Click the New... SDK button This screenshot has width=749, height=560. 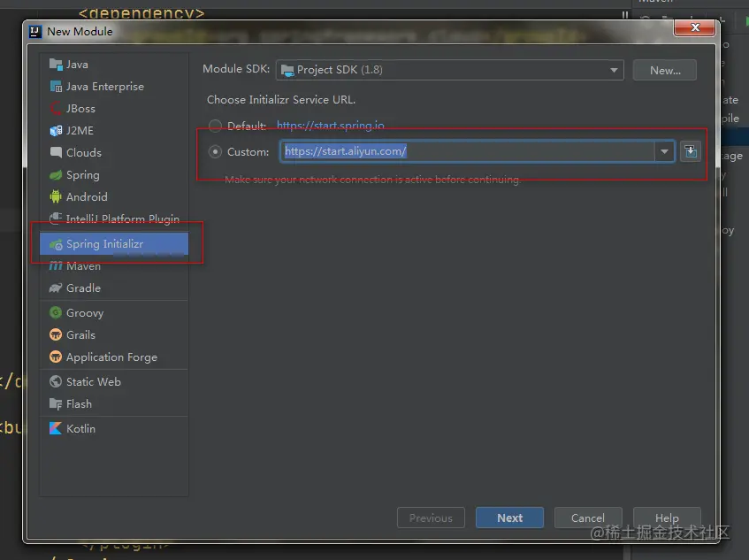click(x=665, y=70)
